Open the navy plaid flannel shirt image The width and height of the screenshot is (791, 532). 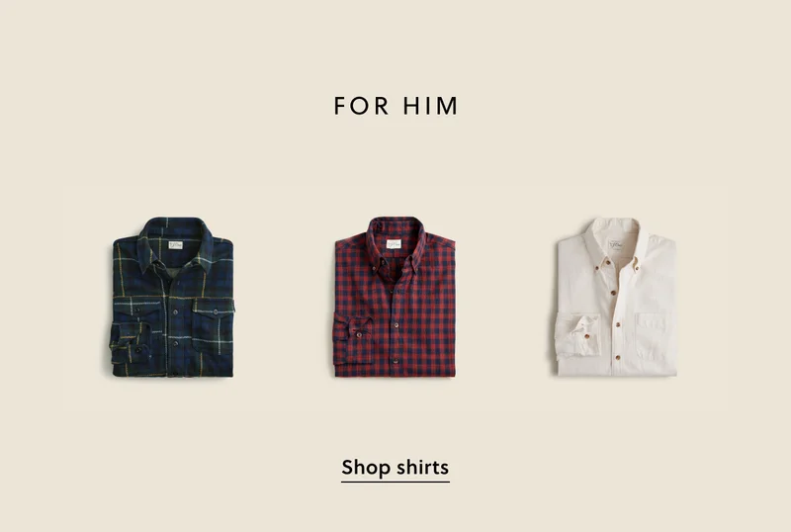[x=172, y=297]
